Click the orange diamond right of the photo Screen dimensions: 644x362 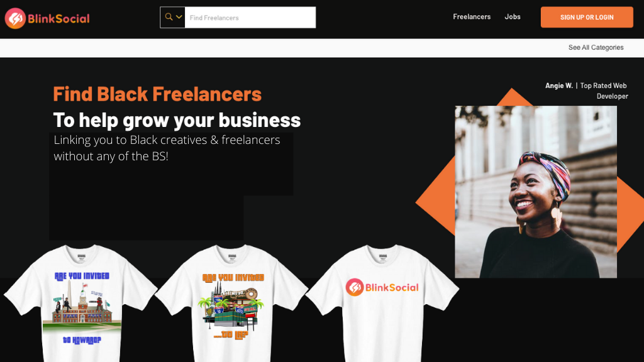tap(630, 214)
